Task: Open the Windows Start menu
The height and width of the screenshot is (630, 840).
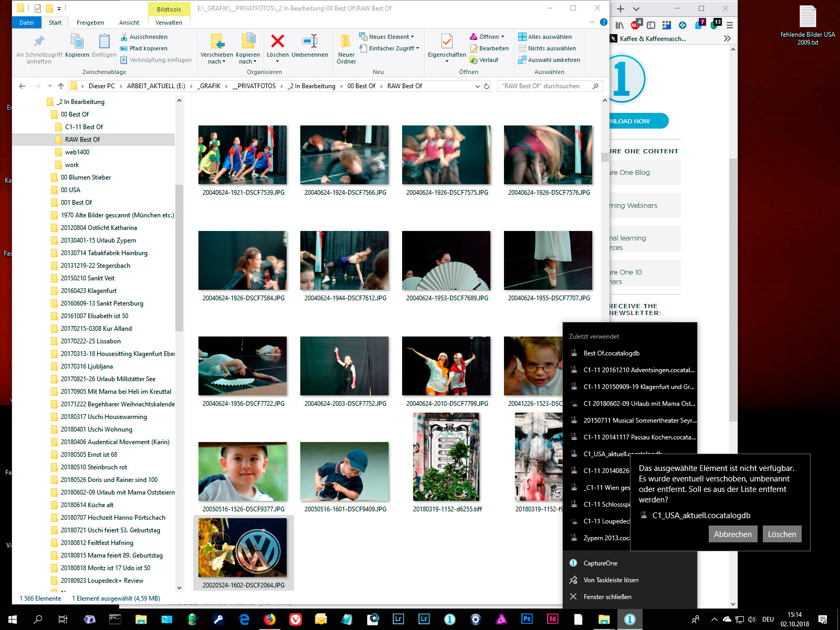Action: click(13, 619)
